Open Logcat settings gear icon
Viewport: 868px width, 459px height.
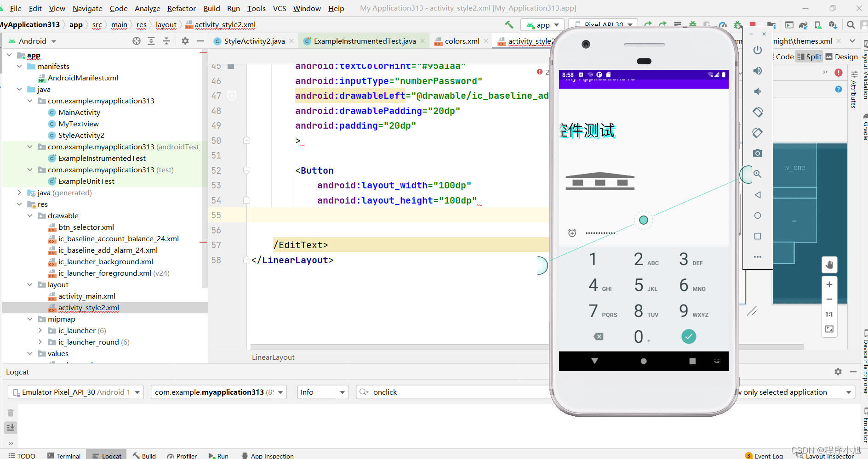tap(838, 372)
